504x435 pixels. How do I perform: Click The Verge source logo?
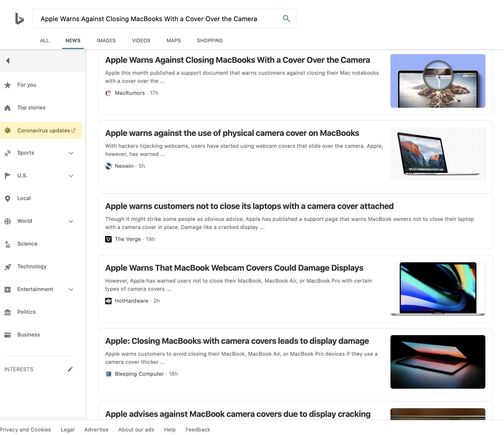pos(108,239)
